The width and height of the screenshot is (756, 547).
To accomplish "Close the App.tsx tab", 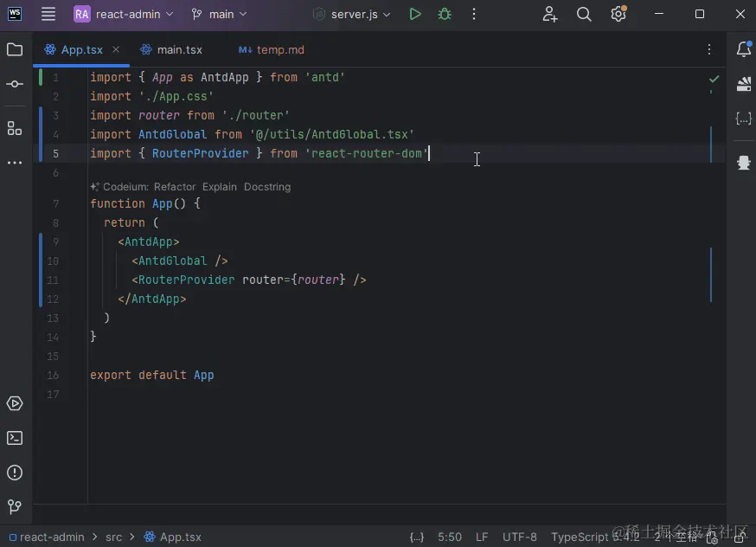I will [x=116, y=49].
